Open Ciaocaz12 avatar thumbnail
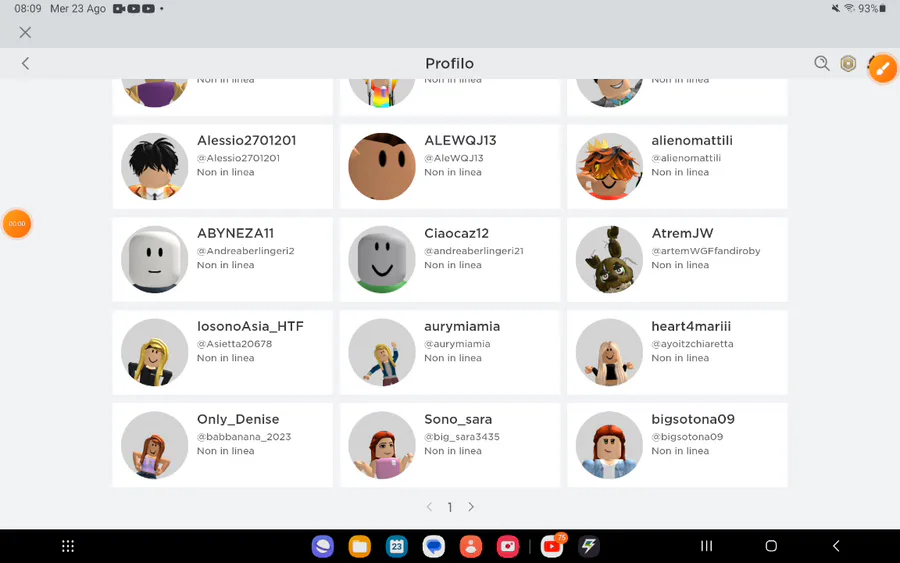Viewport: 900px width, 563px height. 382,259
